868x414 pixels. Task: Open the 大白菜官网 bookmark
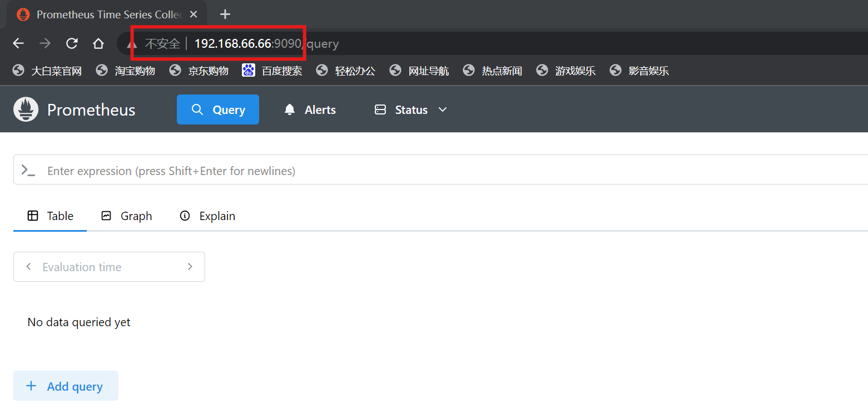47,71
